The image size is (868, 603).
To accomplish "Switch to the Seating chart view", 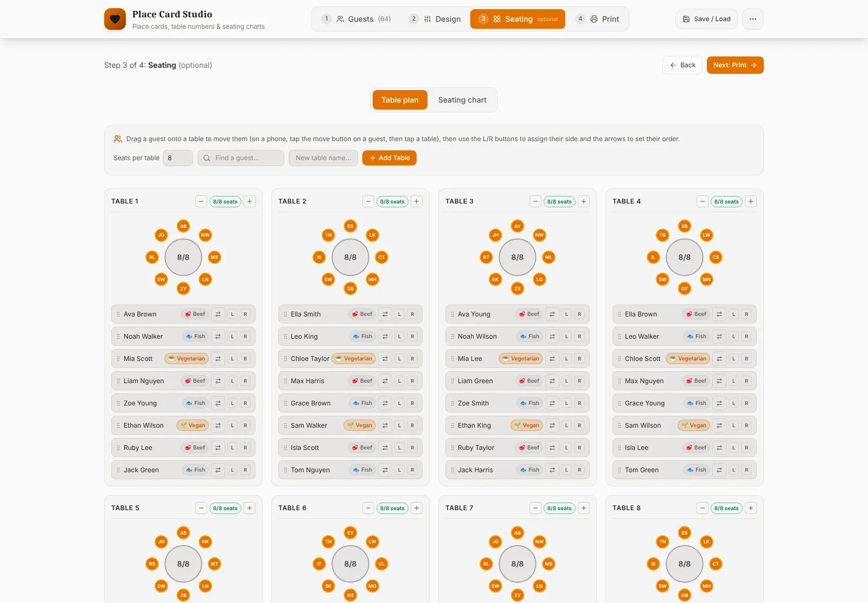I will click(462, 100).
